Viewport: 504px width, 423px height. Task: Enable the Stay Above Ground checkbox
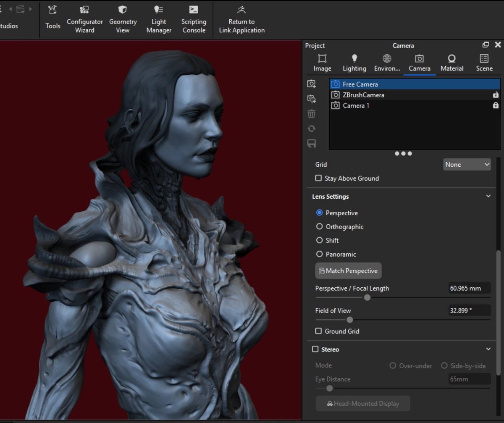[x=319, y=178]
